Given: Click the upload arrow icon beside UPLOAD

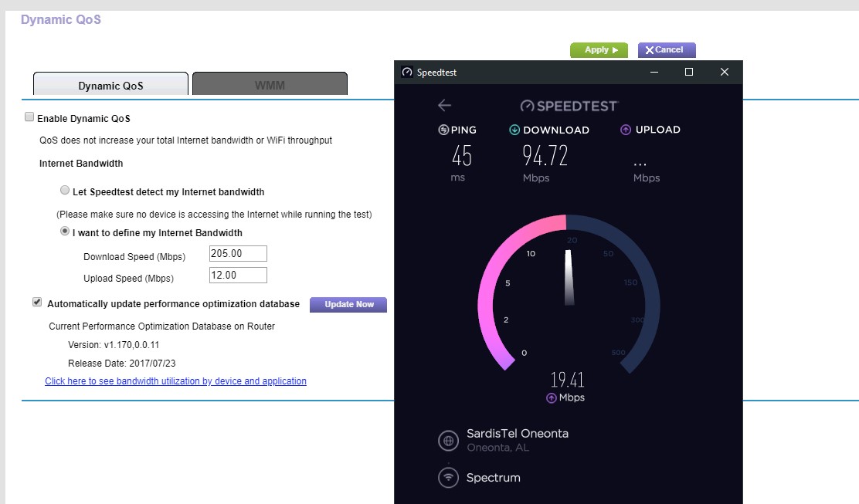Looking at the screenshot, I should point(625,130).
